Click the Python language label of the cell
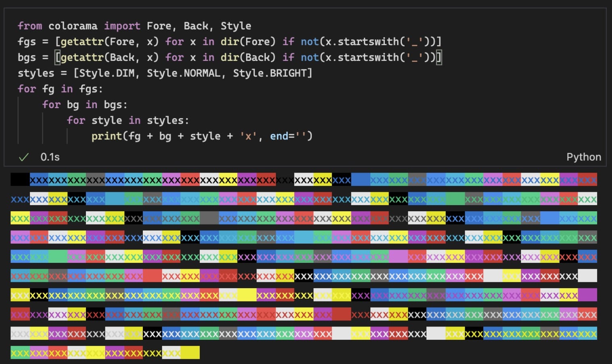Screen dimensions: 612x364 (583, 157)
